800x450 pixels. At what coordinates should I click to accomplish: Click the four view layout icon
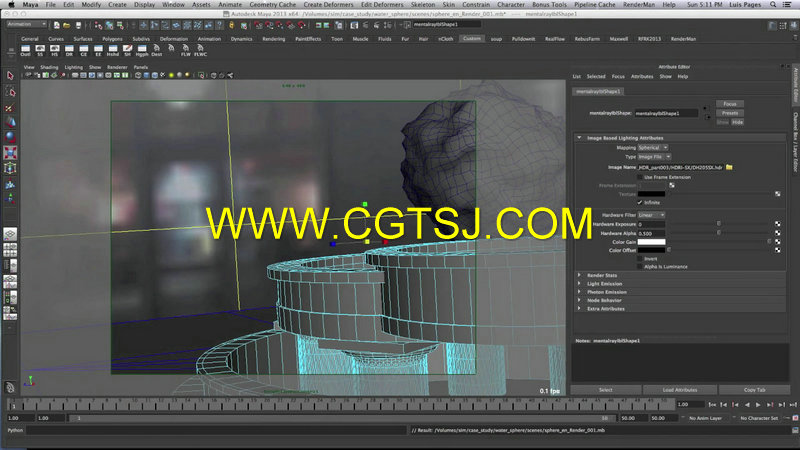click(x=10, y=250)
